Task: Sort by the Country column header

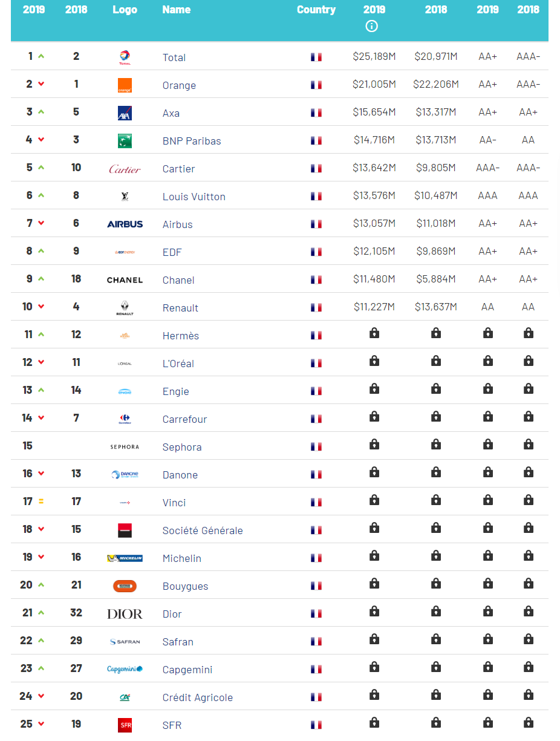Action: (316, 10)
